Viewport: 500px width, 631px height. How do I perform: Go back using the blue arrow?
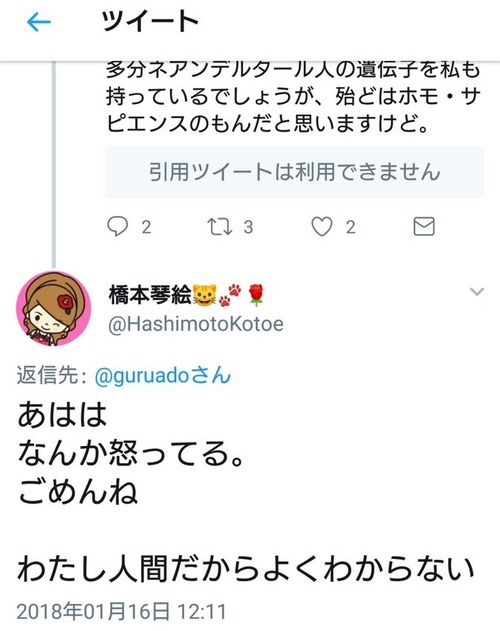click(x=38, y=21)
